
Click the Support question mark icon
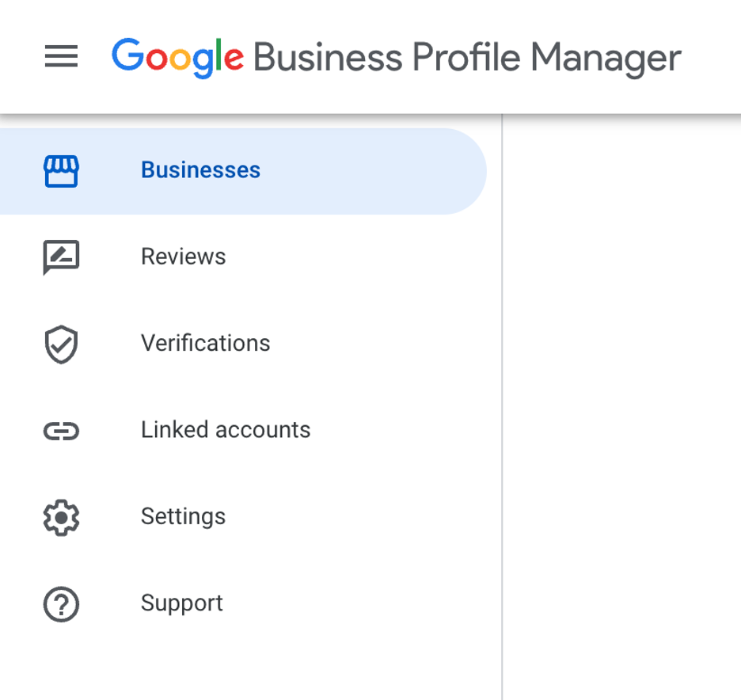point(61,603)
